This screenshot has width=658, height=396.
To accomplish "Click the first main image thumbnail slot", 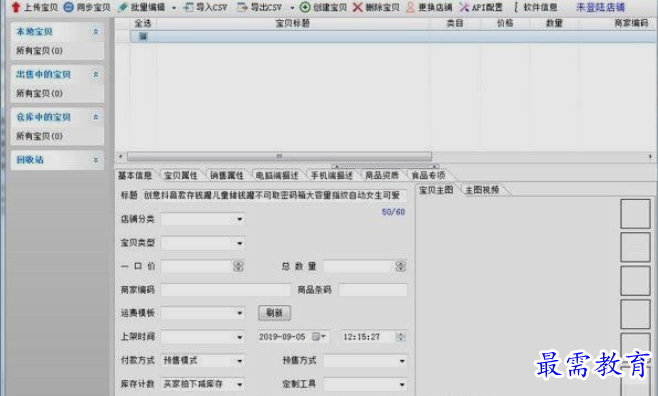I will coord(635,214).
